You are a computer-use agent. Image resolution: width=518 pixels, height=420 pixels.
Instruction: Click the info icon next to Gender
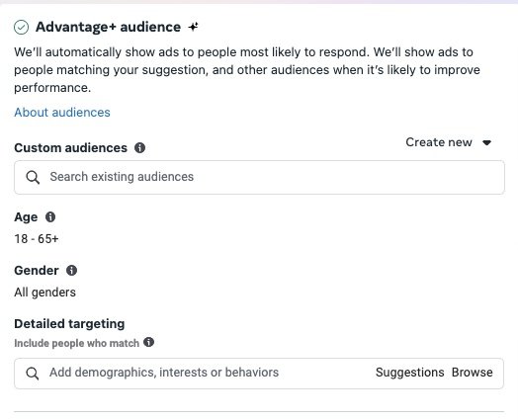coord(72,271)
